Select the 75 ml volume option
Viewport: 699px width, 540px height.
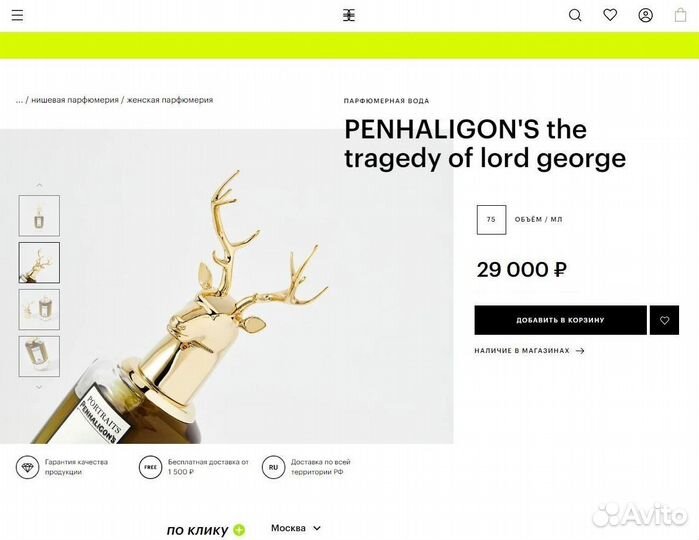[491, 219]
